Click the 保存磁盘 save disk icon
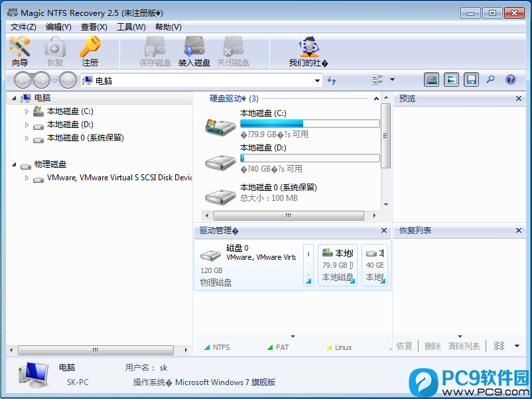The height and width of the screenshot is (399, 532). point(155,52)
